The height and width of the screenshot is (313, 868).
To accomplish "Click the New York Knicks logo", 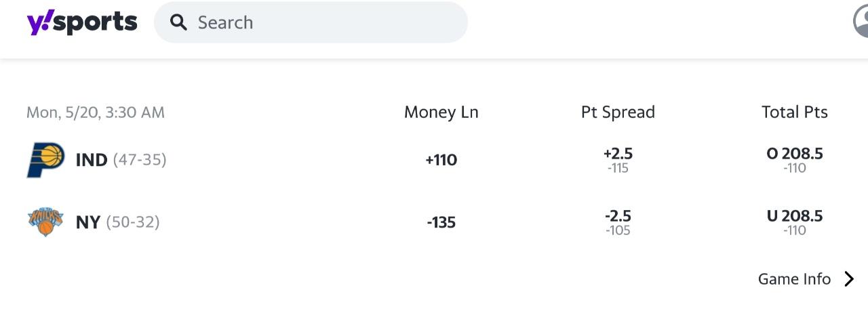I will point(45,222).
